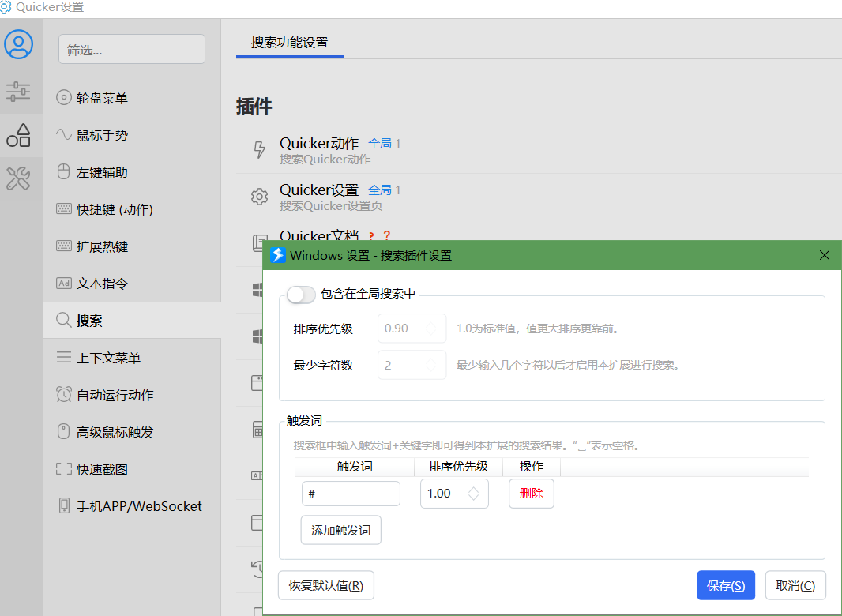Click the shapes icon in the left sidebar
The width and height of the screenshot is (842, 616).
click(x=21, y=135)
